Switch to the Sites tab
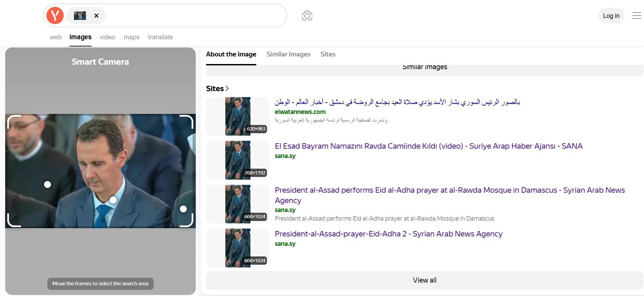The image size is (644, 296). tap(328, 54)
